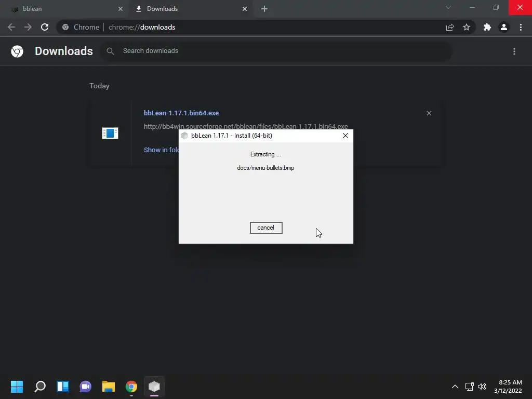Open Chrome's three-dot menu

(x=521, y=27)
